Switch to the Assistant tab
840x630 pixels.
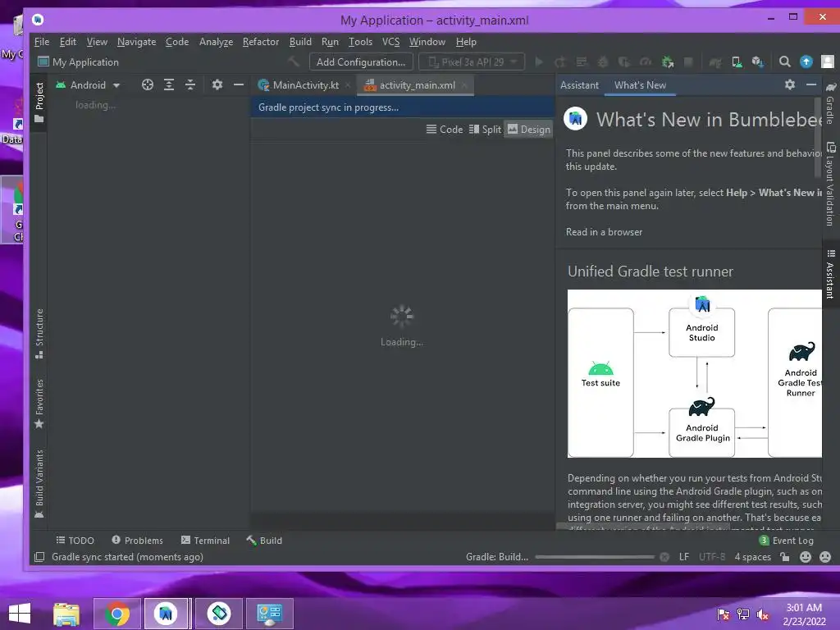point(579,85)
